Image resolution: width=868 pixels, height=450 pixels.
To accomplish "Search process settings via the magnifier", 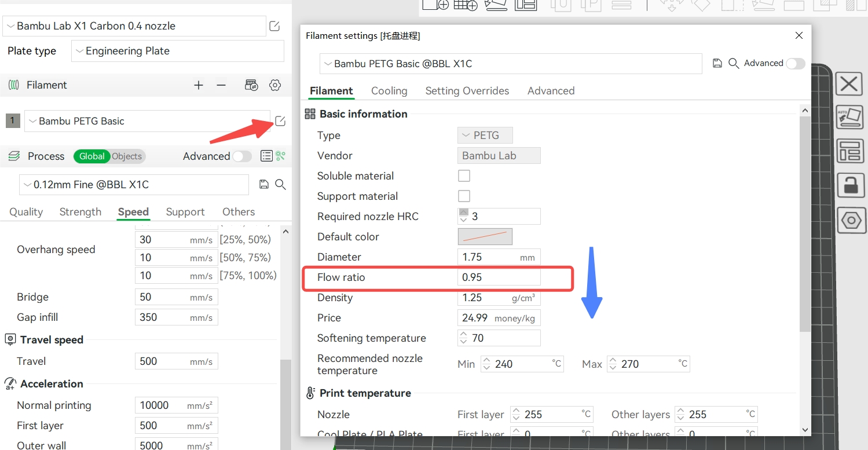I will pyautogui.click(x=280, y=184).
